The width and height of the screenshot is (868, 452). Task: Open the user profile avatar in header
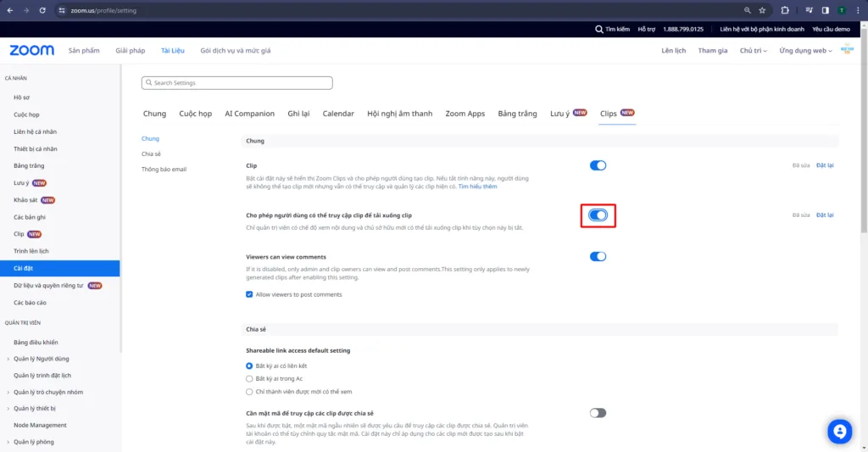(846, 50)
